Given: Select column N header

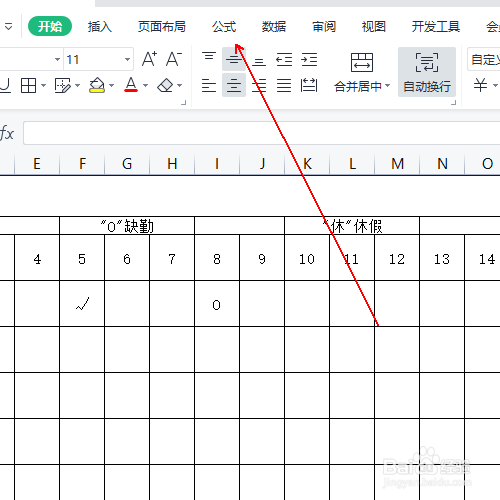Looking at the screenshot, I should pos(442,164).
